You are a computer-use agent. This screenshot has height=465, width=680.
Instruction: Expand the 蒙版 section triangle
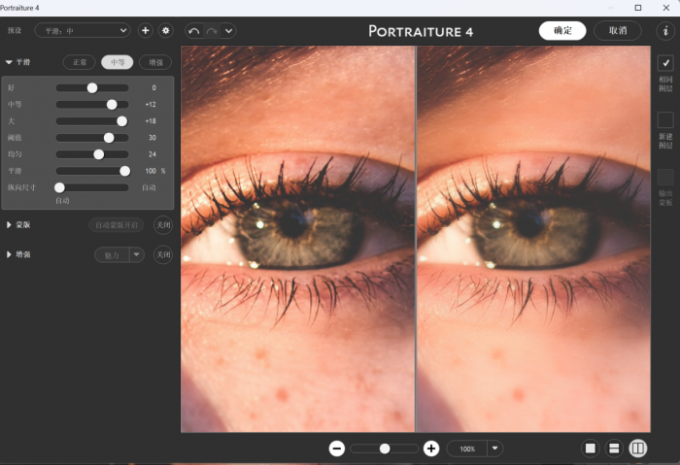[x=10, y=225]
